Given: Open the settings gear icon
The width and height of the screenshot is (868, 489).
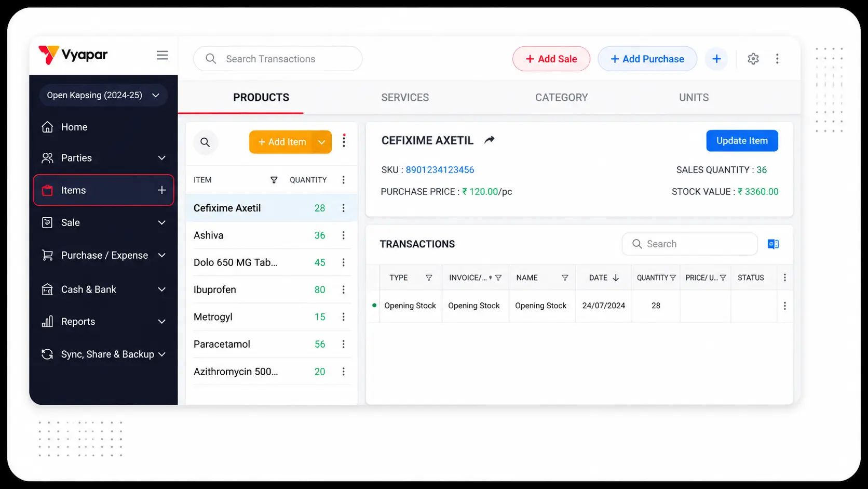Looking at the screenshot, I should point(753,59).
